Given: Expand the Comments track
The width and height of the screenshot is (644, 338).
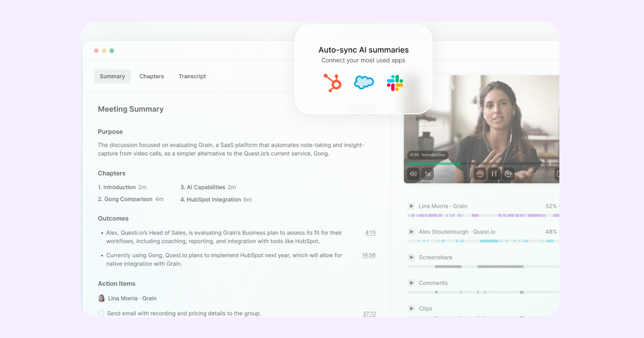Looking at the screenshot, I should 411,283.
